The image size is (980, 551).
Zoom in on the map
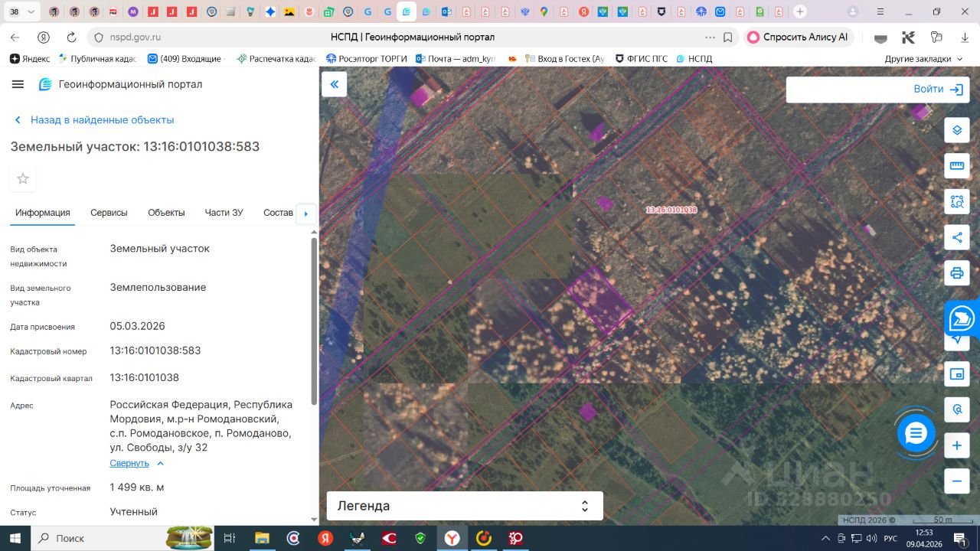pyautogui.click(x=956, y=445)
